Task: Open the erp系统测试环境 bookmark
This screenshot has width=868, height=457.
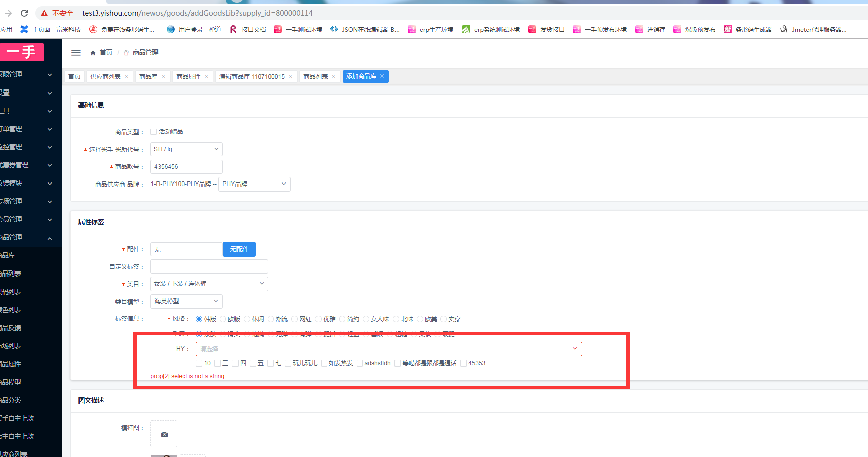Action: click(491, 30)
